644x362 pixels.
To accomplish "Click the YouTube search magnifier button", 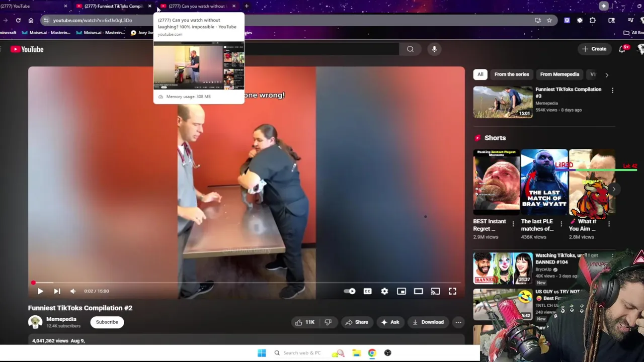I will [411, 49].
